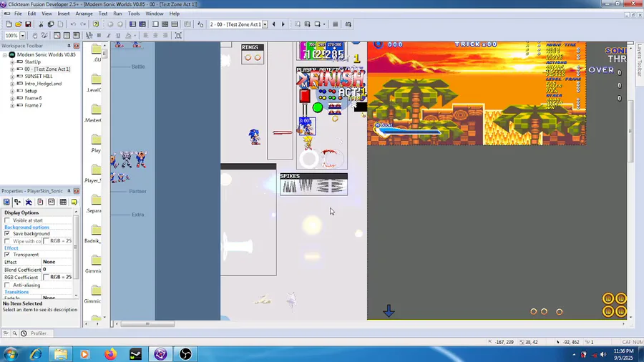Screen dimensions: 644x362
Task: Expand the Intro_HedgeLand frame node
Action: (x=12, y=84)
